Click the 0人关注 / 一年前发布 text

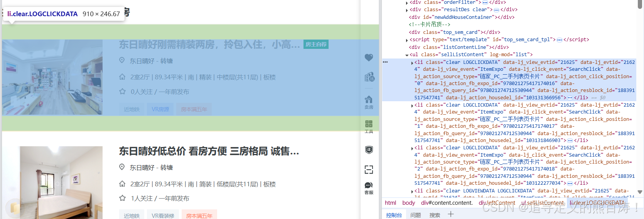click(160, 92)
